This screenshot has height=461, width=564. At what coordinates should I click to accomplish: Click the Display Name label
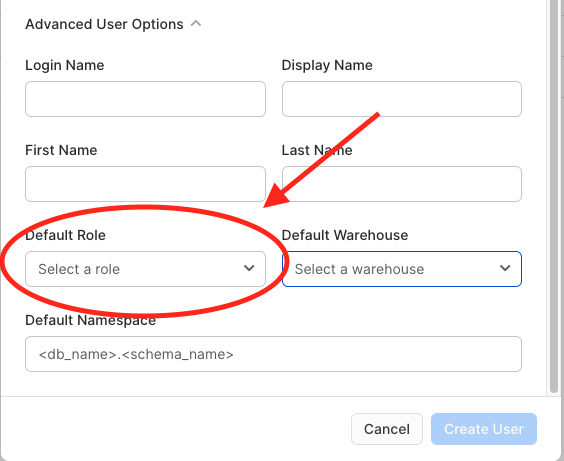[x=327, y=65]
